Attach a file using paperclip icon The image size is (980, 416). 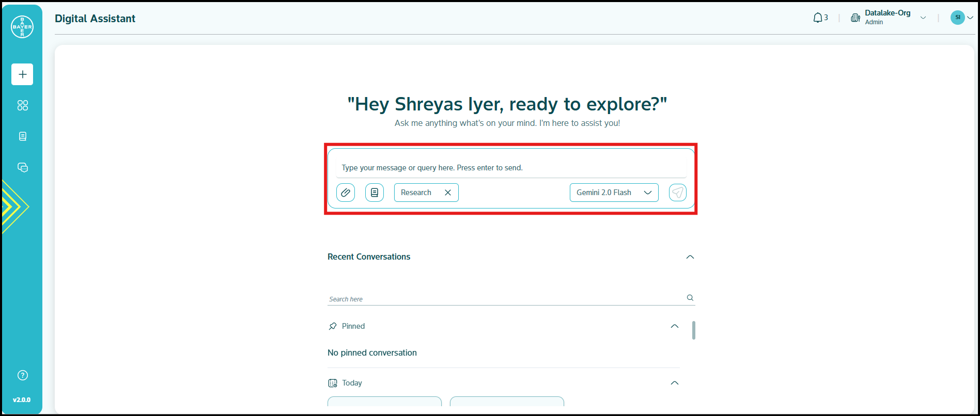[x=346, y=193]
